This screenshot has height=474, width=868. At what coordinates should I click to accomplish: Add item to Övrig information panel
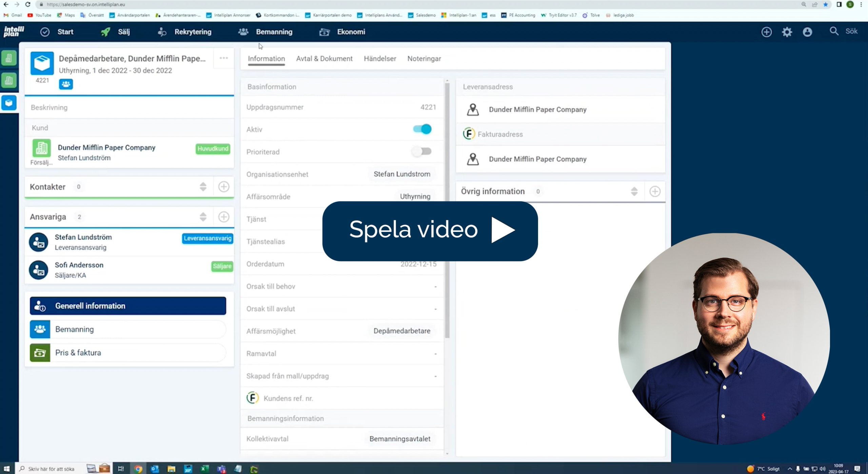click(x=655, y=191)
